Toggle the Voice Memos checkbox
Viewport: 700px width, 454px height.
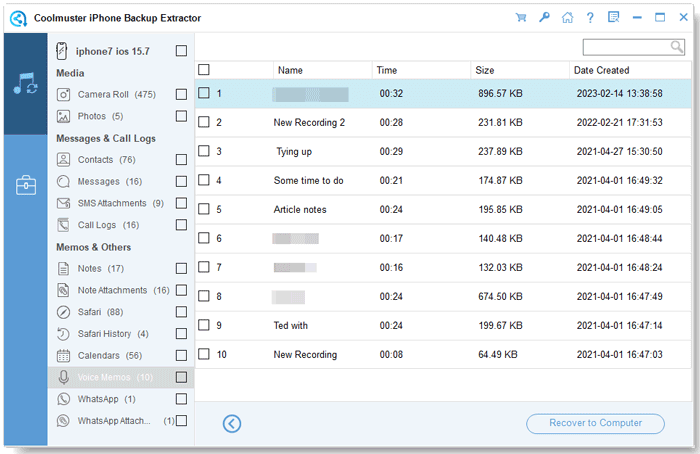pos(181,377)
